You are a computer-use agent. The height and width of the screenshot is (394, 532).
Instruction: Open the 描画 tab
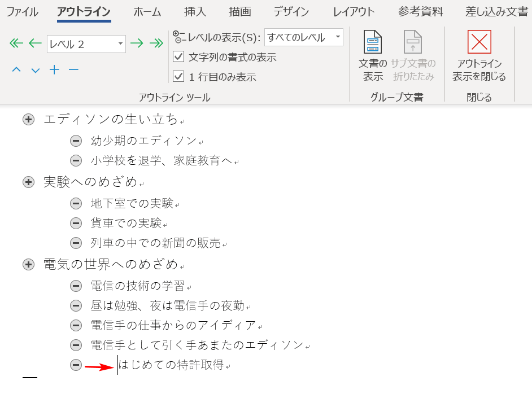click(240, 12)
